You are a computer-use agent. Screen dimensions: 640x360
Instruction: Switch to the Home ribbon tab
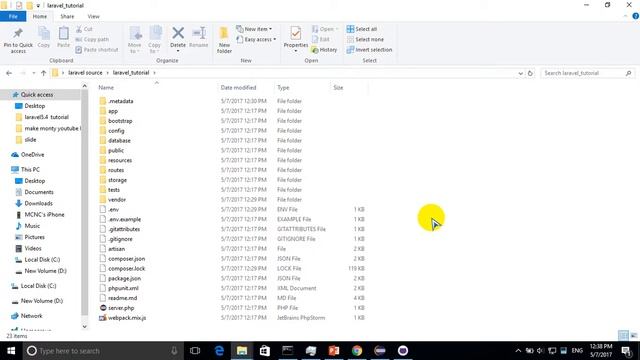pos(40,17)
